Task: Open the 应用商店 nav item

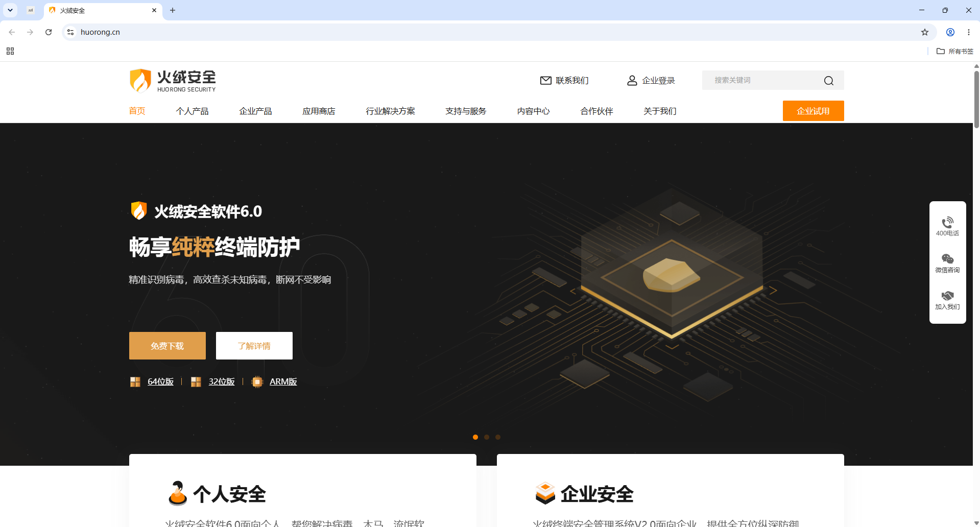Action: pos(319,111)
